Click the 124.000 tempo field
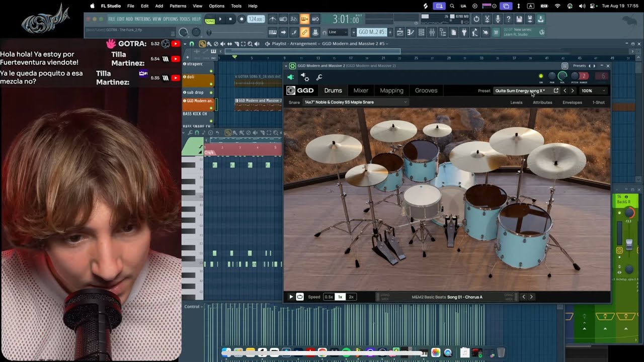 point(256,19)
